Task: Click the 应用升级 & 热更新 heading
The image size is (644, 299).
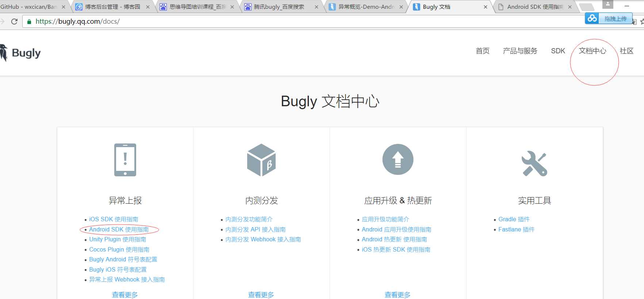Action: tap(398, 200)
